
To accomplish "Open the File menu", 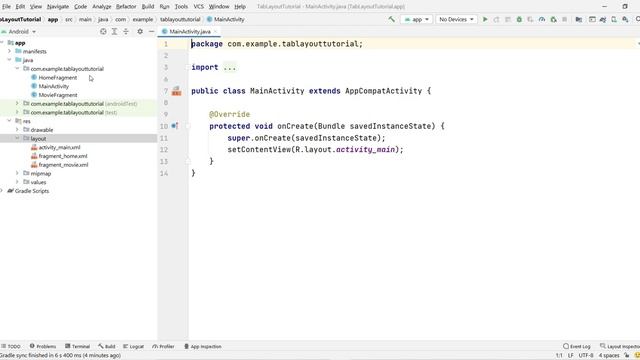I will [x=6, y=7].
